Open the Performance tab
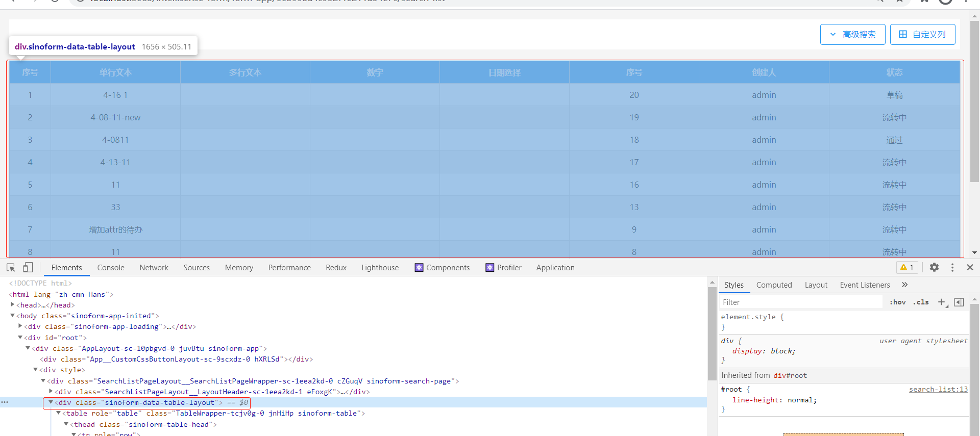The image size is (980, 436). coord(289,267)
